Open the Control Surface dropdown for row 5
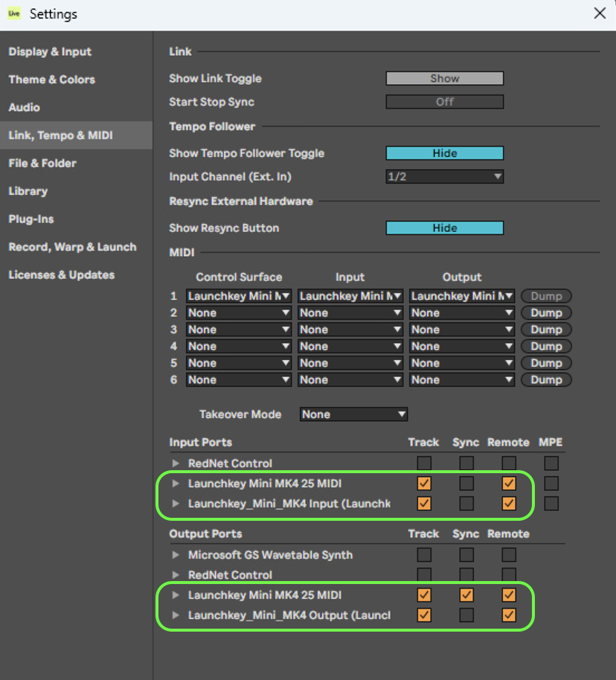The image size is (616, 680). 239,363
